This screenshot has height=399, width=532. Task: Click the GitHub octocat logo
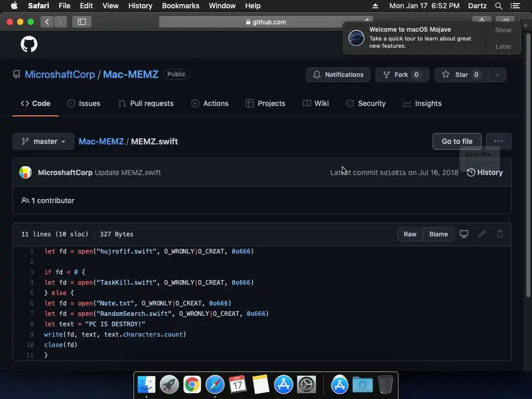[x=29, y=44]
